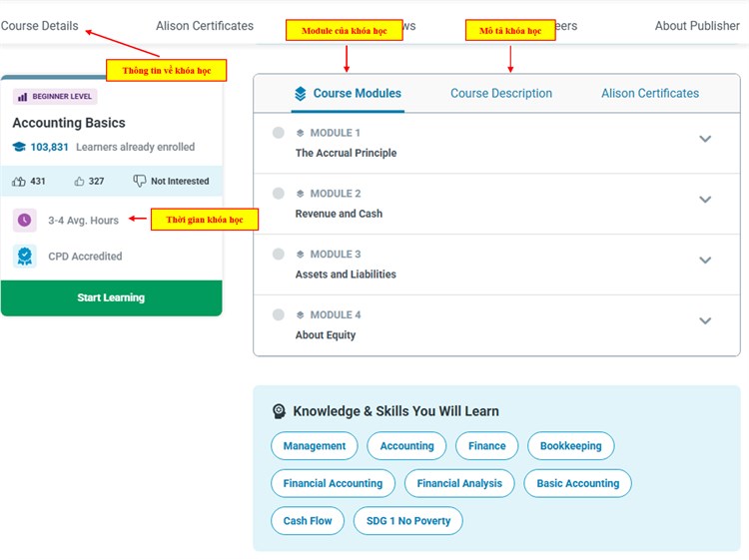The image size is (749, 560).
Task: Open About Publisher in the top navigation
Action: 697,26
